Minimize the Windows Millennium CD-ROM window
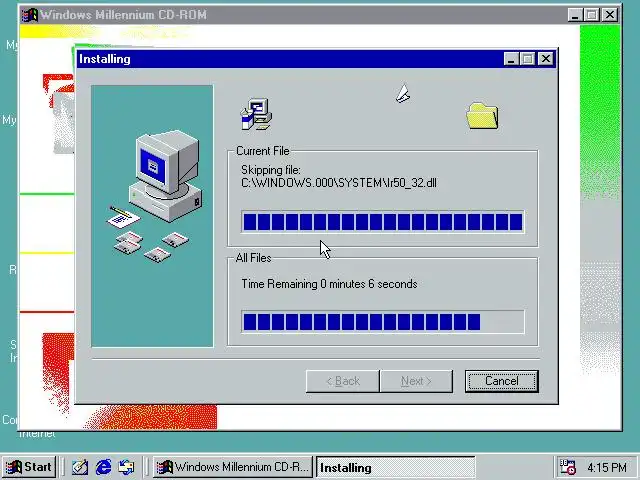Image resolution: width=640 pixels, height=480 pixels. [575, 15]
